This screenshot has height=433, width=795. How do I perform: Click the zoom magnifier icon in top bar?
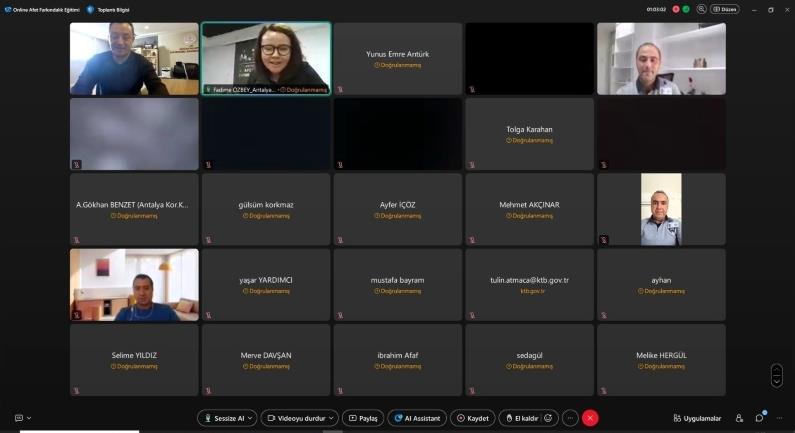(x=701, y=9)
